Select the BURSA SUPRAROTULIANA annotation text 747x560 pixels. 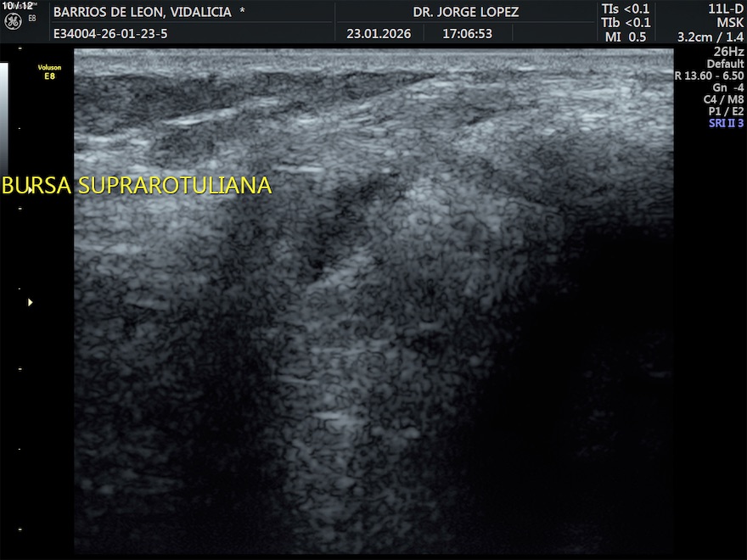(x=137, y=186)
